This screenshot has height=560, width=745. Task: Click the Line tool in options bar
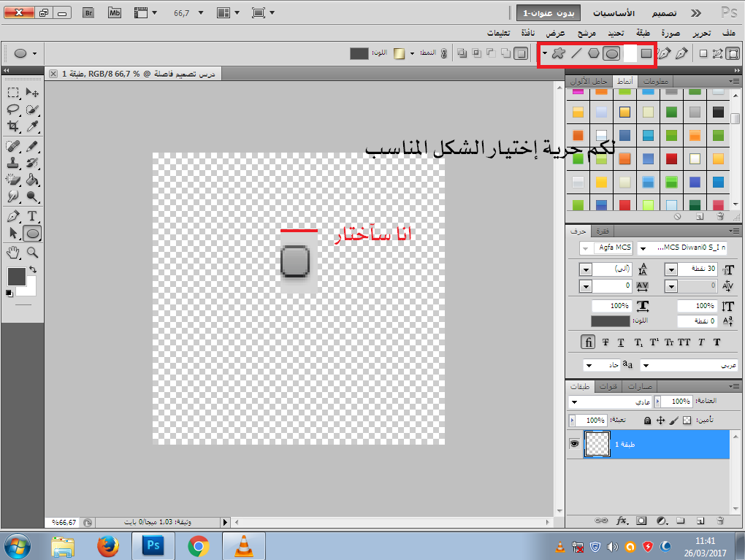[x=576, y=53]
